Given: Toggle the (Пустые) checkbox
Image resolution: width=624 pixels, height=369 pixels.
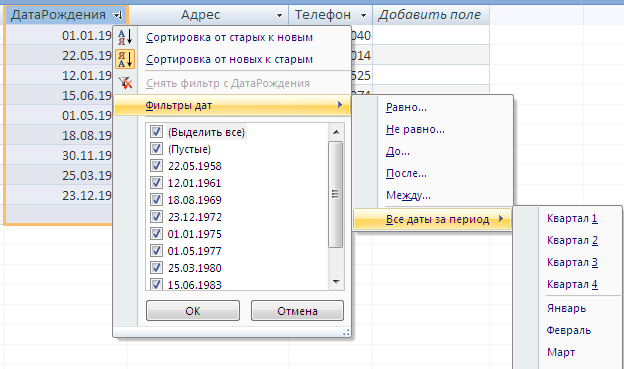Looking at the screenshot, I should pyautogui.click(x=156, y=149).
